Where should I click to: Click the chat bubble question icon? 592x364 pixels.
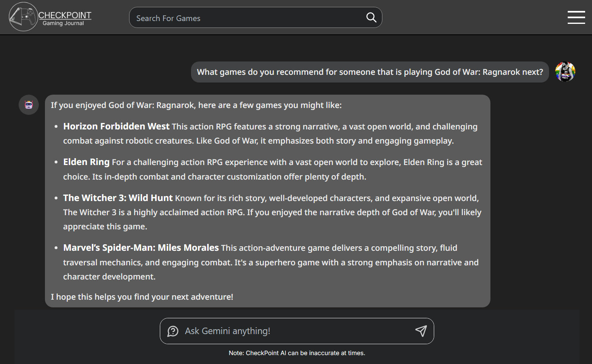coord(173,331)
